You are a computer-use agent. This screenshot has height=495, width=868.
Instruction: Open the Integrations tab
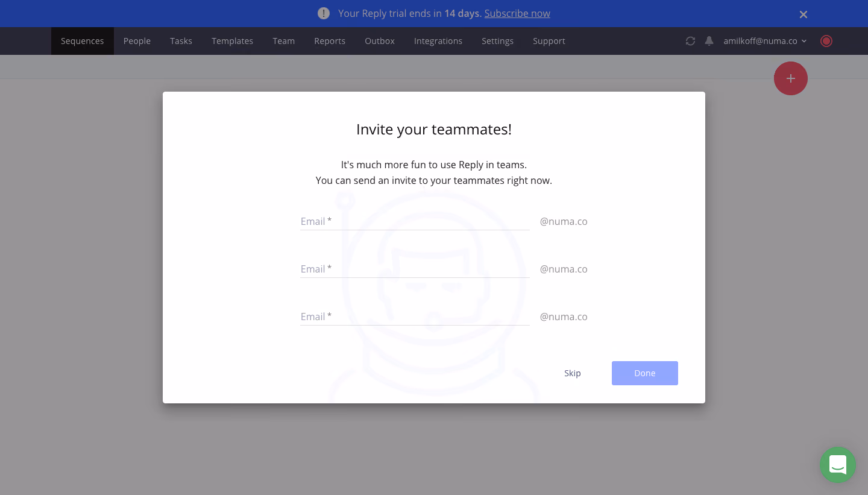pos(438,41)
